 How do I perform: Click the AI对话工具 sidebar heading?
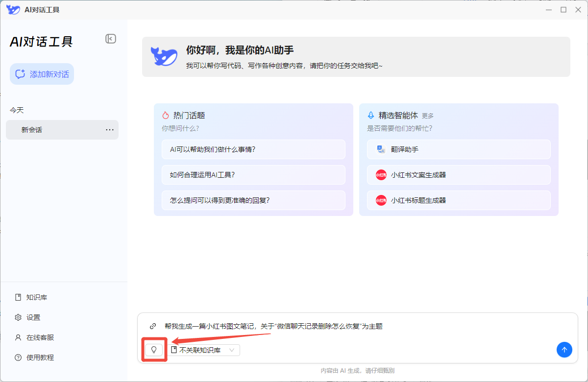click(x=41, y=42)
